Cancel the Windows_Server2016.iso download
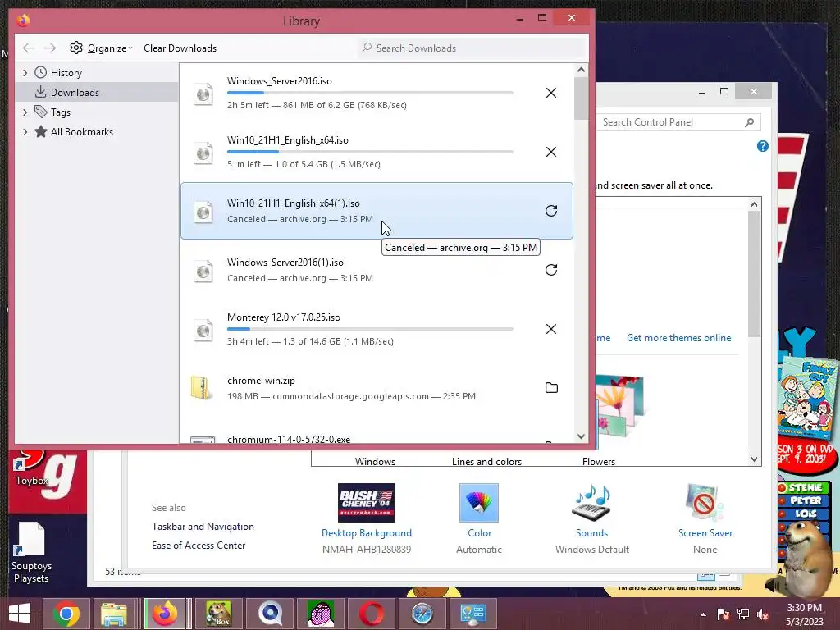Image resolution: width=840 pixels, height=630 pixels. (x=550, y=93)
